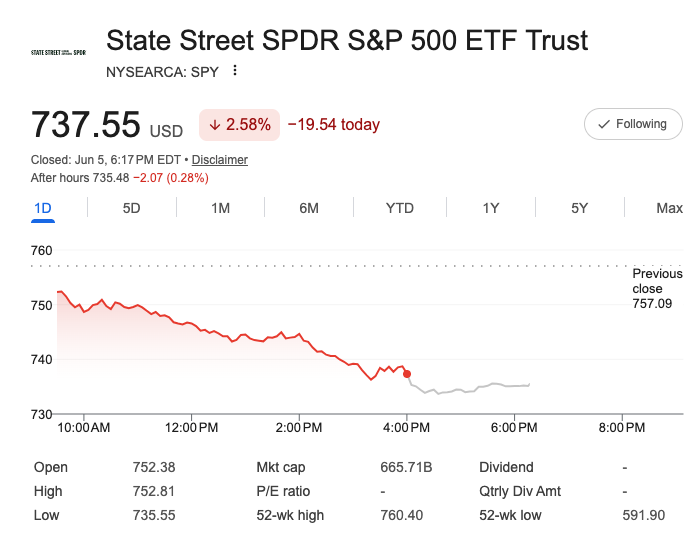Select the 6M chart range tab
Viewport: 699px width, 543px height.
point(309,208)
